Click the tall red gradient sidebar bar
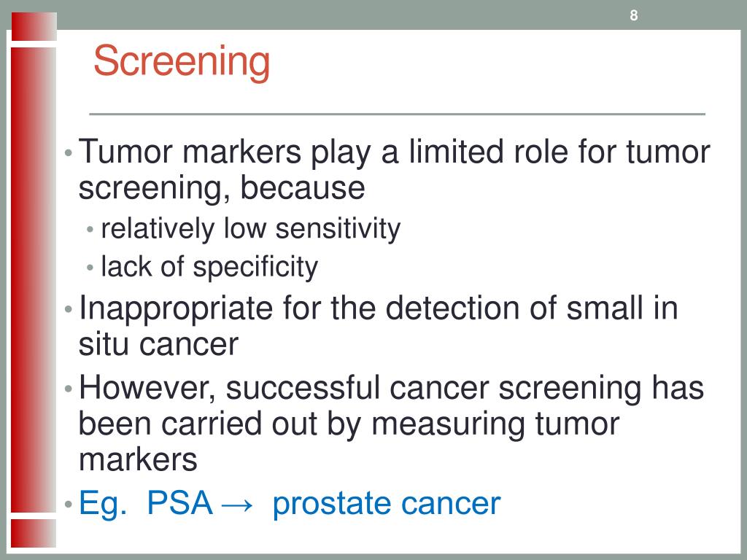 [34, 280]
